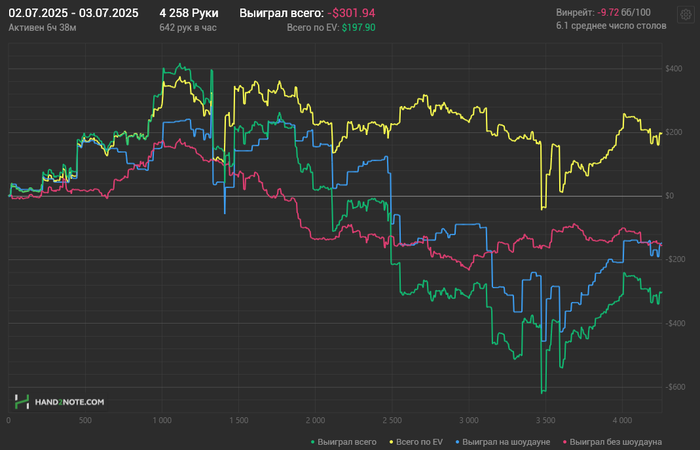Click the 1 000 x-axis label
Screen dimensions: 700x450
tap(162, 421)
